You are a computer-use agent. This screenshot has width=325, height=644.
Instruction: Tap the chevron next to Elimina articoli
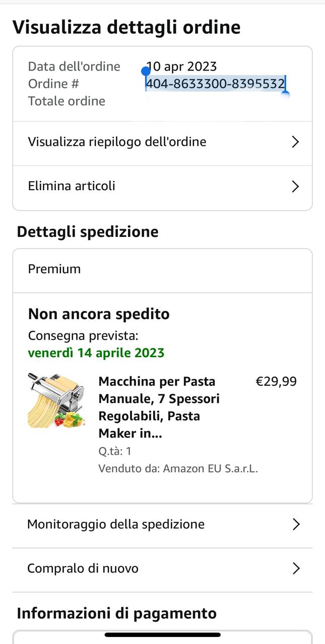(296, 187)
